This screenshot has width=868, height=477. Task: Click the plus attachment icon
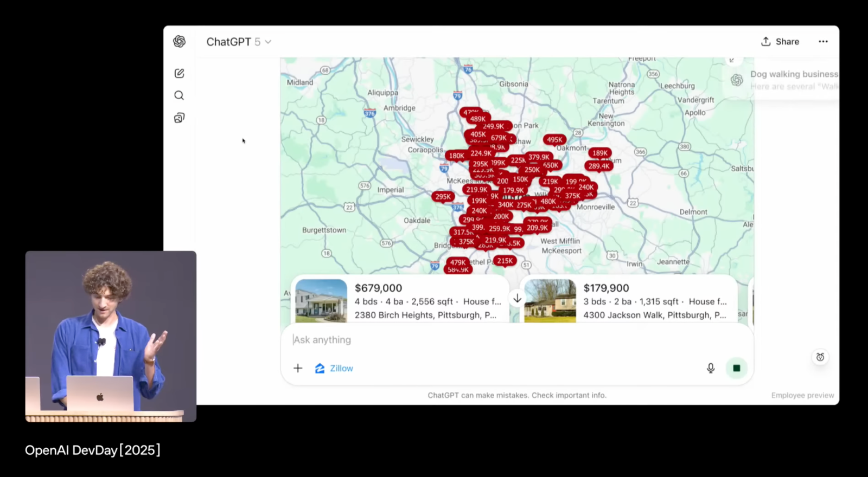pos(298,368)
